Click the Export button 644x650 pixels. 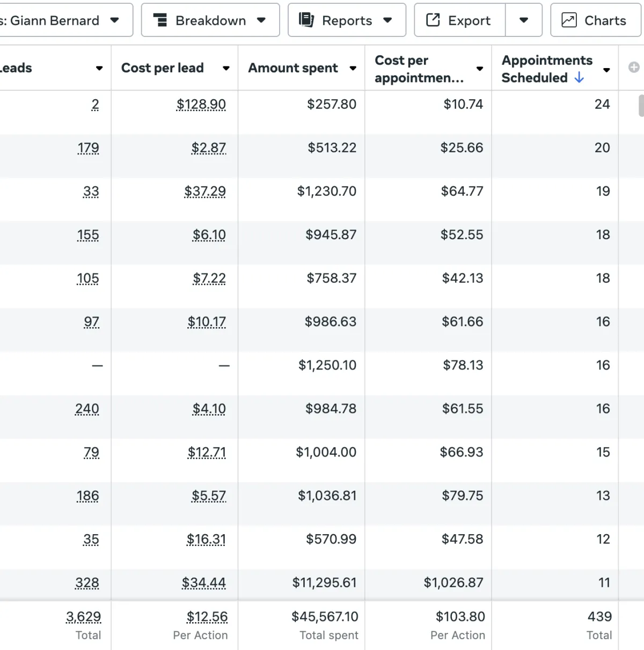coord(460,20)
